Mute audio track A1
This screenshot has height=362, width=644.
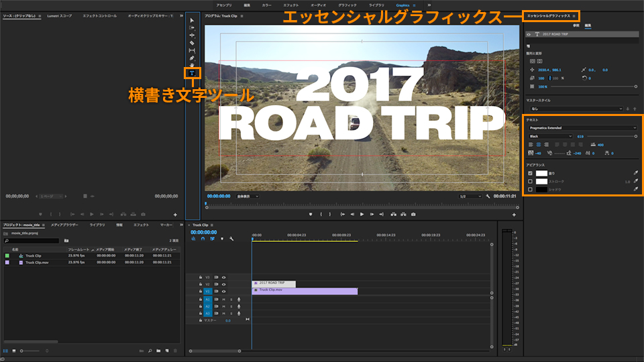point(224,300)
